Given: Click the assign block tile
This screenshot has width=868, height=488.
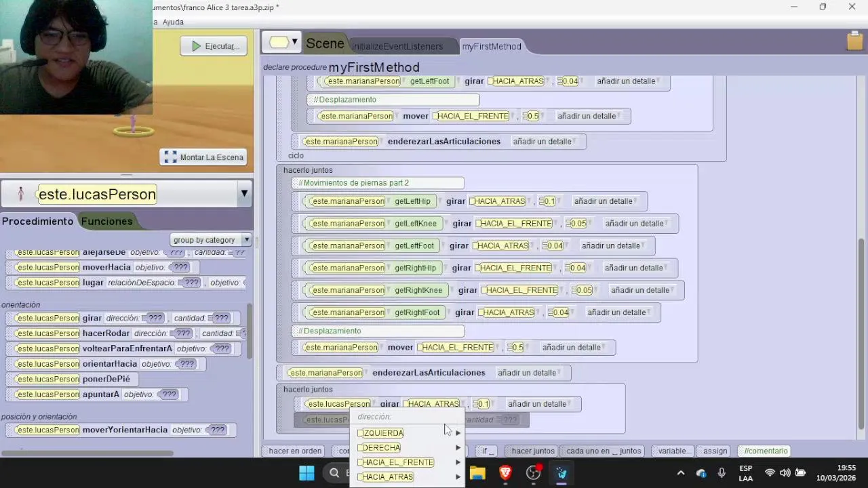Looking at the screenshot, I should pyautogui.click(x=715, y=451).
